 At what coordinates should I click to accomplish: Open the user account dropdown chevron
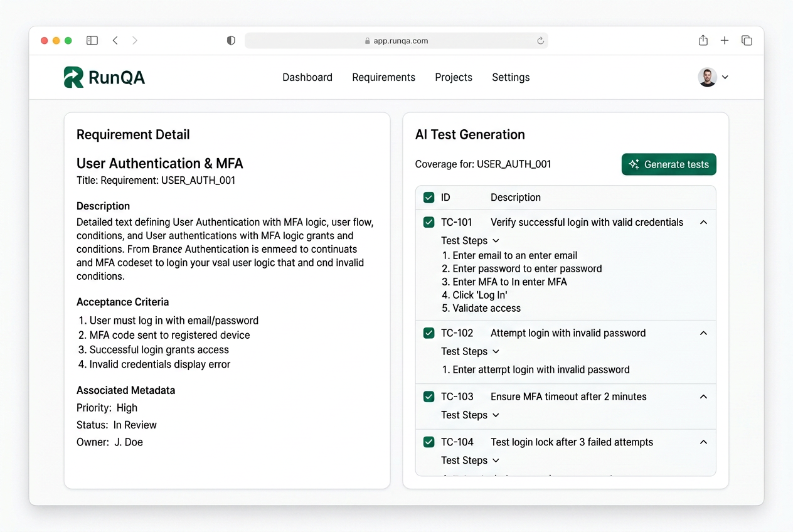click(725, 77)
